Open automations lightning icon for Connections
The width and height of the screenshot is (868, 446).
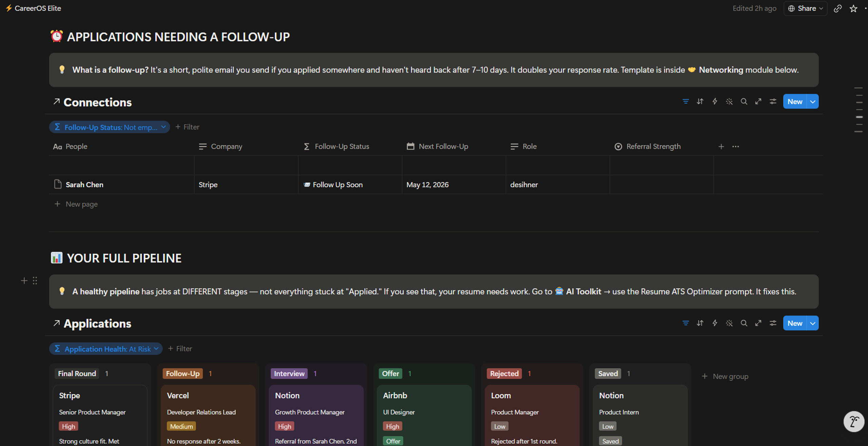(x=715, y=101)
